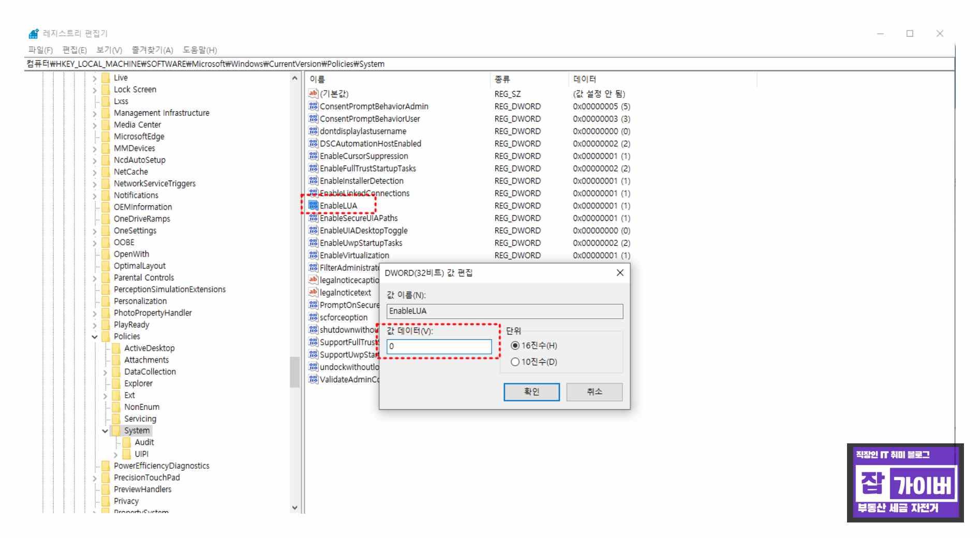
Task: Click the dontdisplaylastusername DWORD icon
Action: point(313,131)
